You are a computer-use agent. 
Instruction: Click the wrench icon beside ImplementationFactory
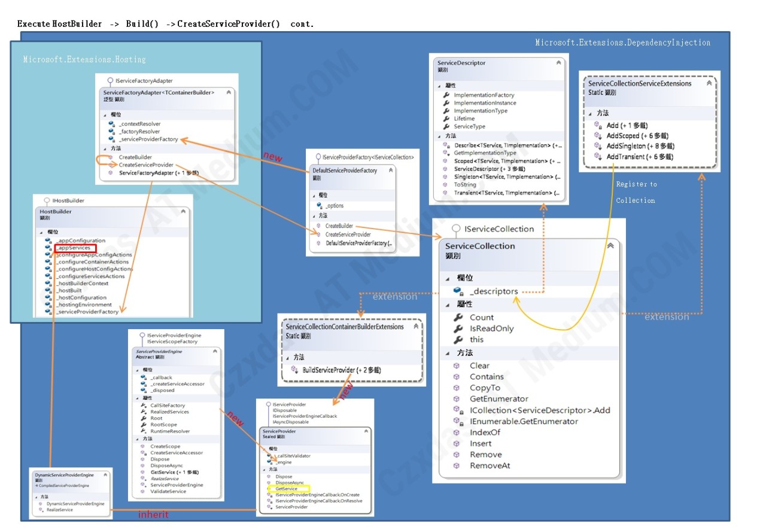(x=446, y=95)
